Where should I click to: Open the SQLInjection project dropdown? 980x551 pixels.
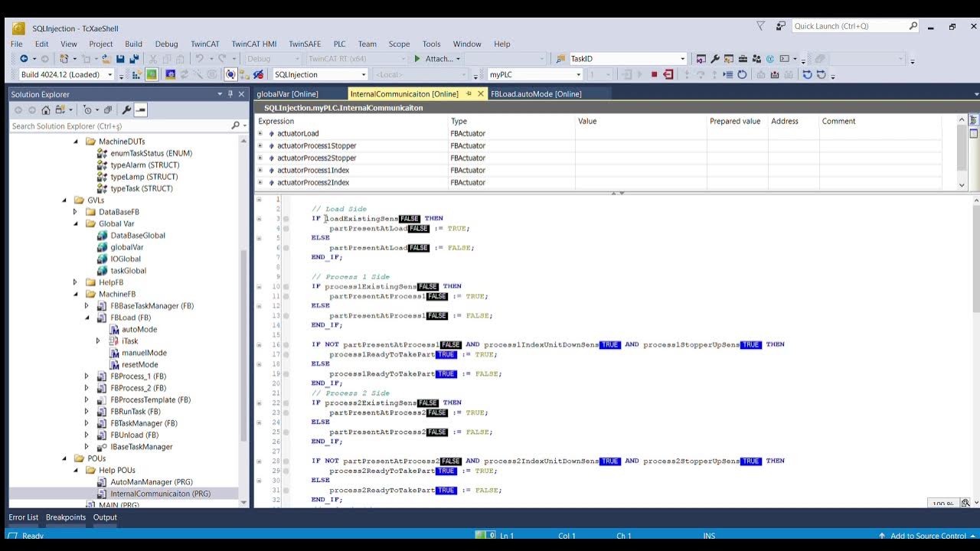pos(363,74)
